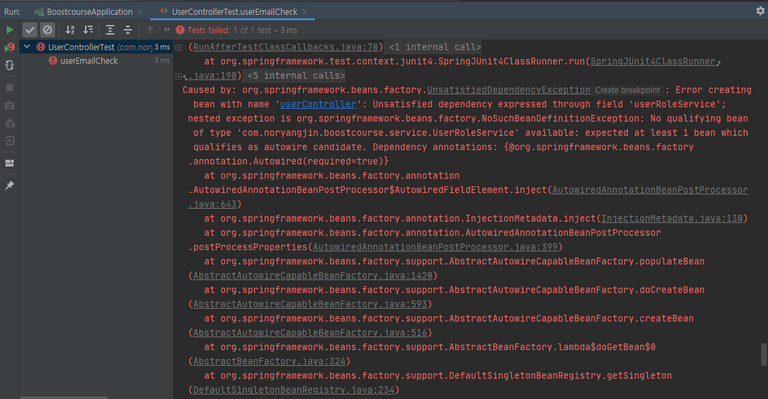Image resolution: width=768 pixels, height=399 pixels.
Task: Select the bug icon below the camera
Action: click(9, 123)
